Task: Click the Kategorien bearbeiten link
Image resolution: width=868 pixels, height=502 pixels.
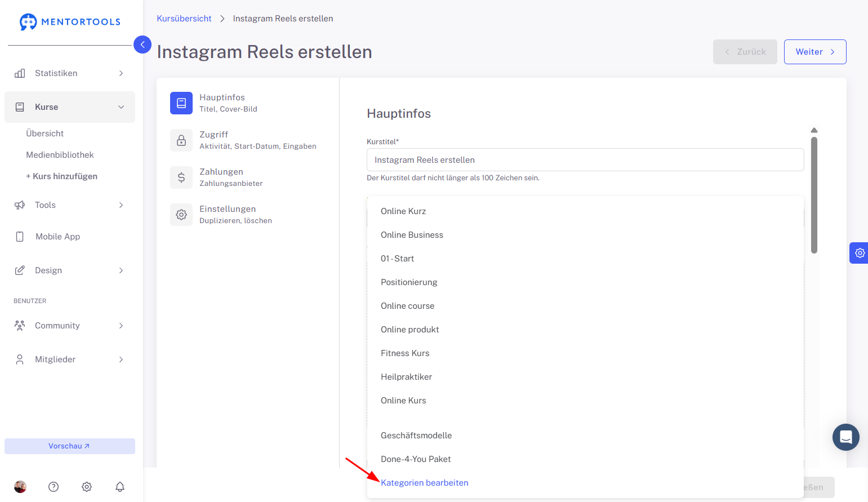Action: 425,483
